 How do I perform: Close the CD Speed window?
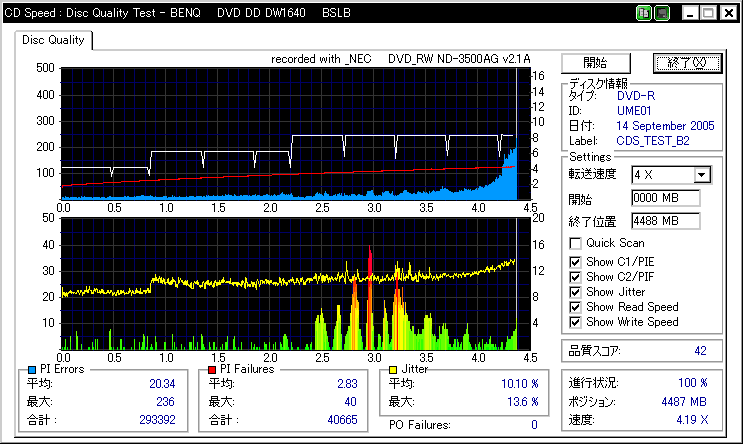pos(729,13)
